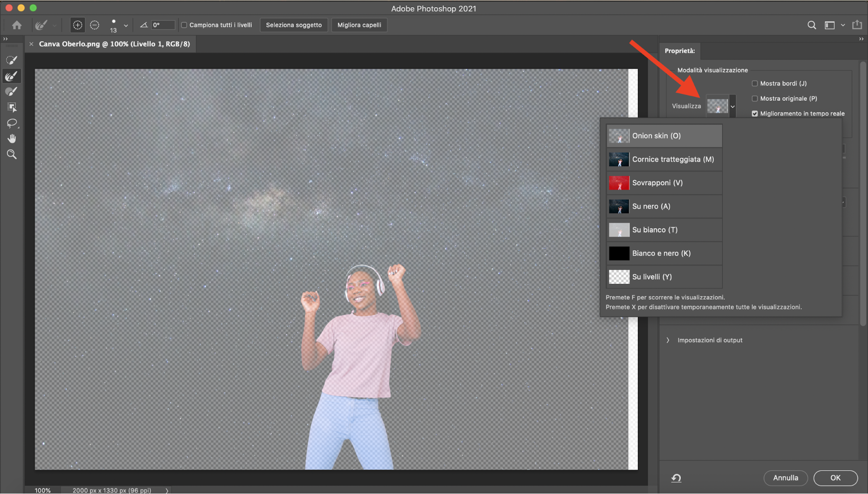Choose Onion skin (O) view mode
The width and height of the screenshot is (868, 494).
[x=664, y=136]
